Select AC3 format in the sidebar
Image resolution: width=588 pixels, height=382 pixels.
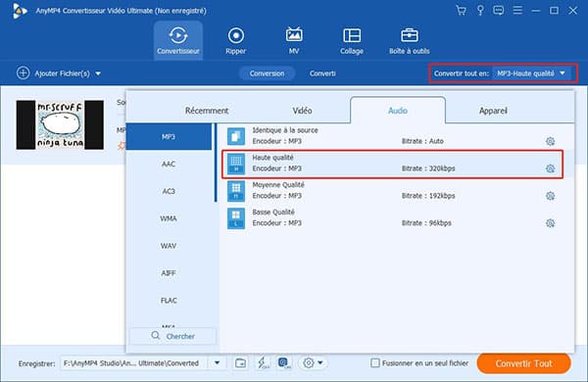coord(169,191)
